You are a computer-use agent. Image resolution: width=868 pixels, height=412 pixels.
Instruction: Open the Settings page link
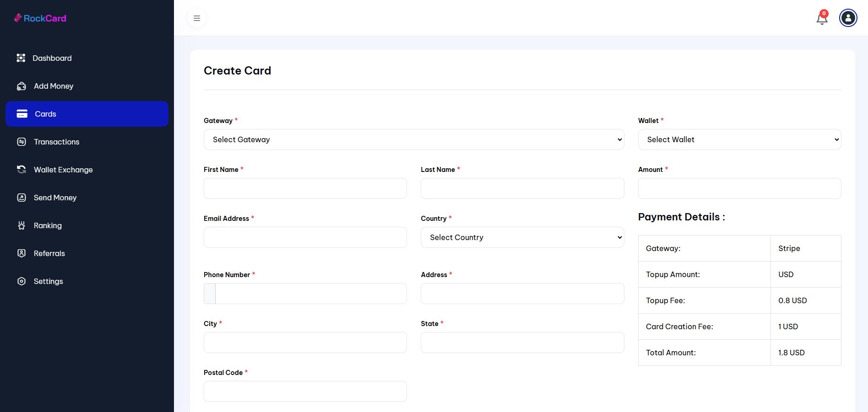click(x=48, y=281)
